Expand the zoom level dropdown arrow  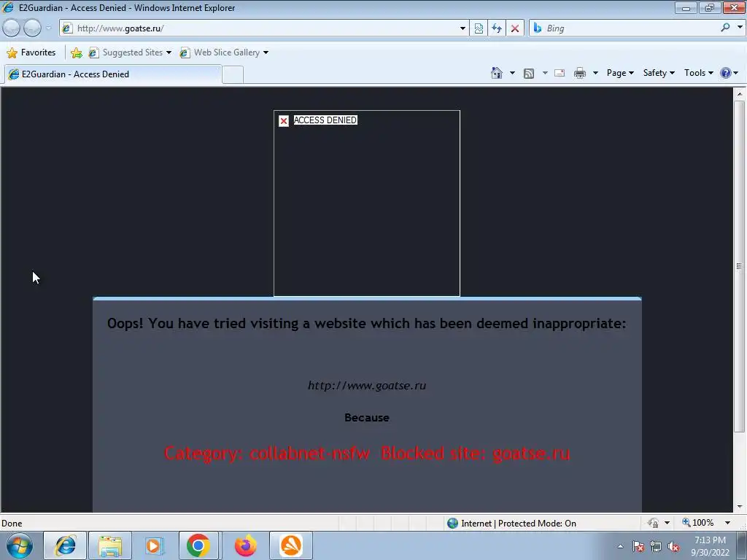tap(728, 523)
